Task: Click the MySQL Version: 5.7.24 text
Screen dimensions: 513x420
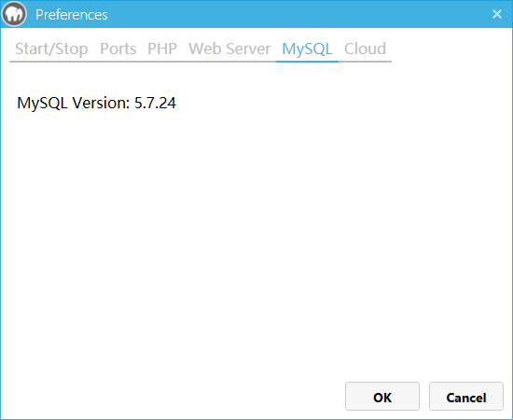Action: click(x=96, y=103)
